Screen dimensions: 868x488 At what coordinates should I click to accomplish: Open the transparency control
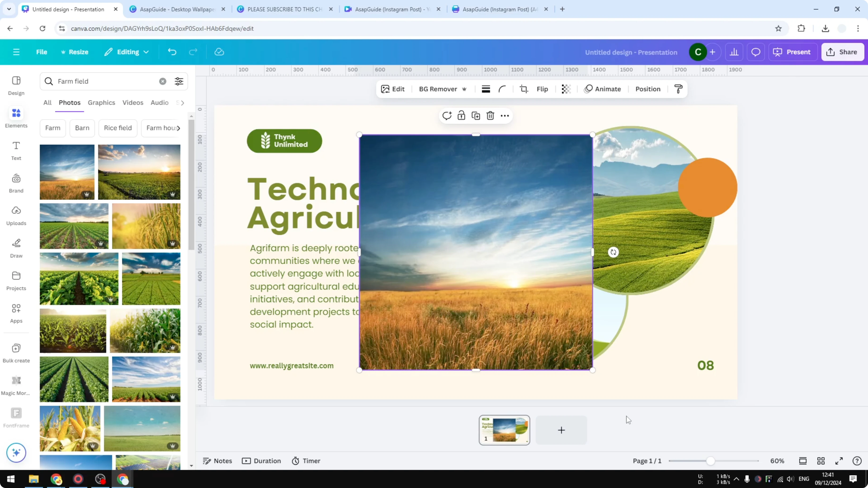[566, 89]
